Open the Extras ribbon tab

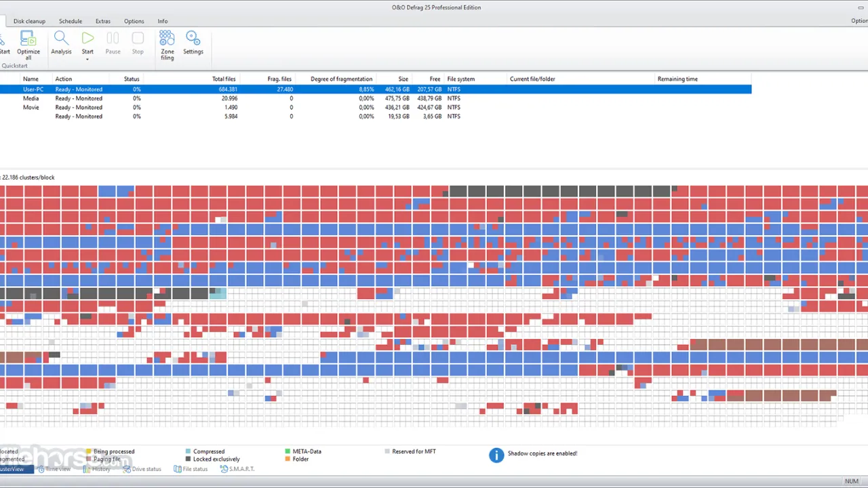click(x=103, y=21)
